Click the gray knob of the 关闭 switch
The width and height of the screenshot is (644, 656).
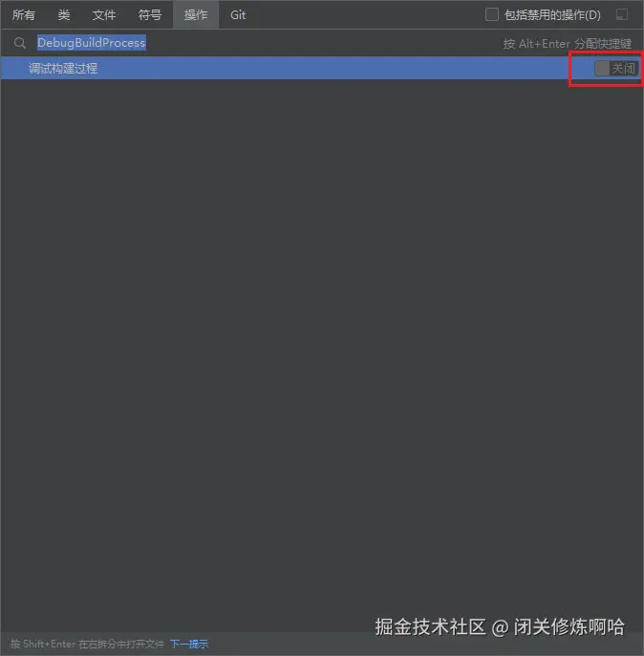[x=602, y=68]
